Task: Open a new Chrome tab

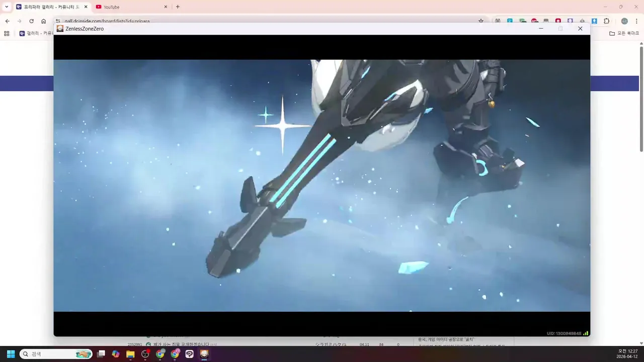Action: [178, 7]
